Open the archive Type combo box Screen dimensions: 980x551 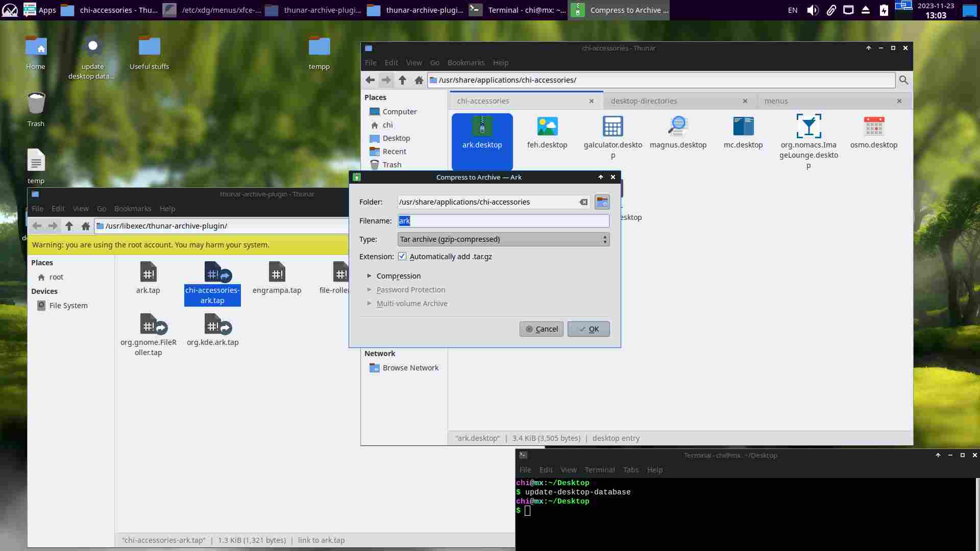(503, 239)
